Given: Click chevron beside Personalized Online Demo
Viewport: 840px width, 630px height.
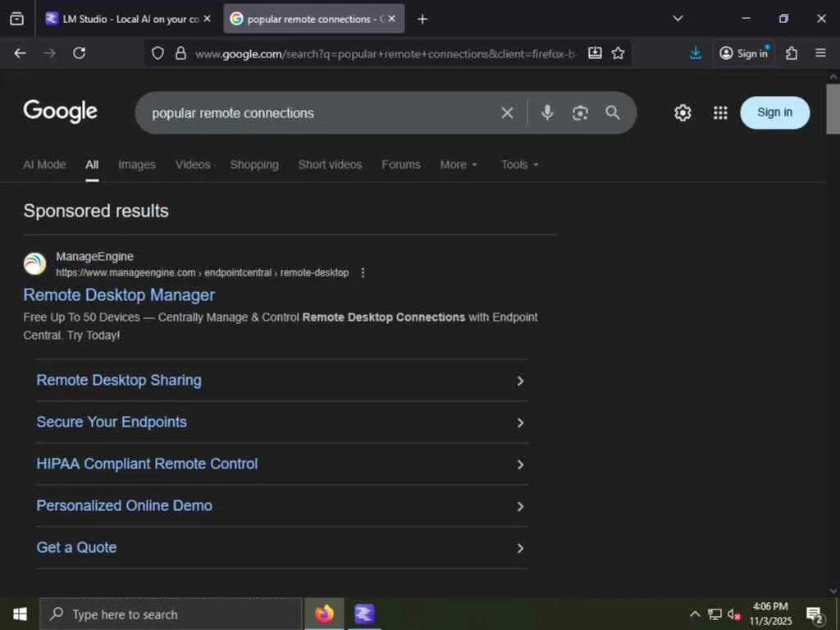Looking at the screenshot, I should pos(520,506).
